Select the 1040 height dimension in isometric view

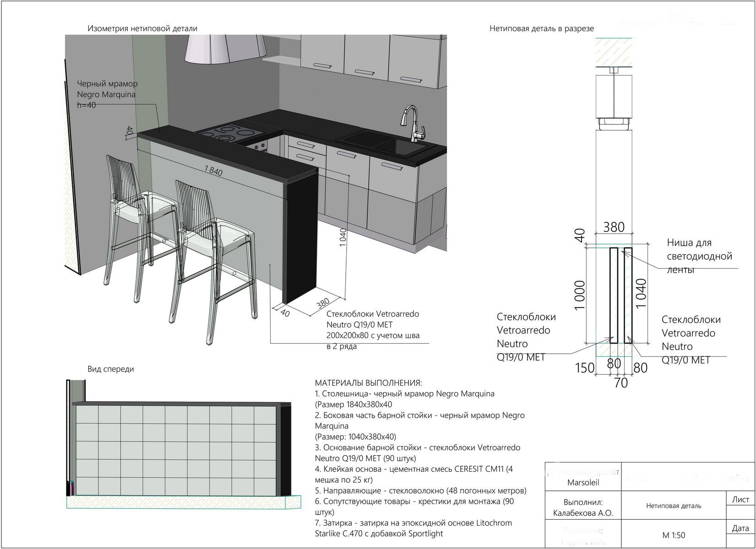click(x=343, y=238)
